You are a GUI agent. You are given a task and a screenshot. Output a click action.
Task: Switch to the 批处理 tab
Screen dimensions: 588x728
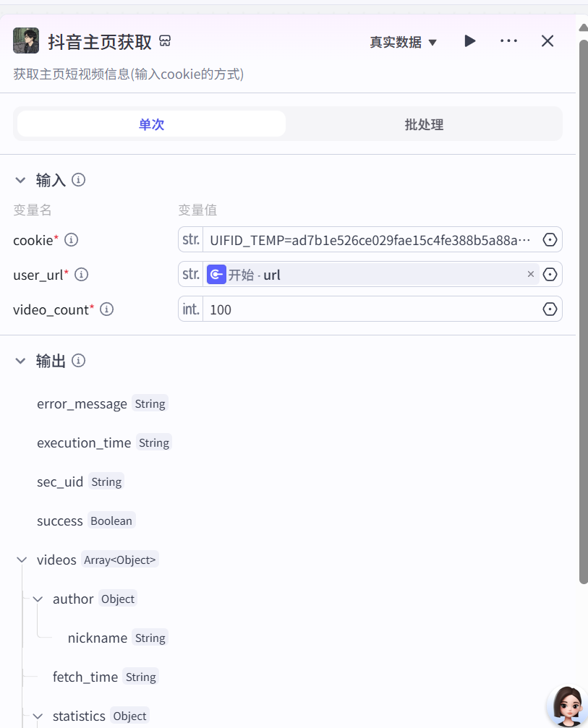pyautogui.click(x=424, y=124)
